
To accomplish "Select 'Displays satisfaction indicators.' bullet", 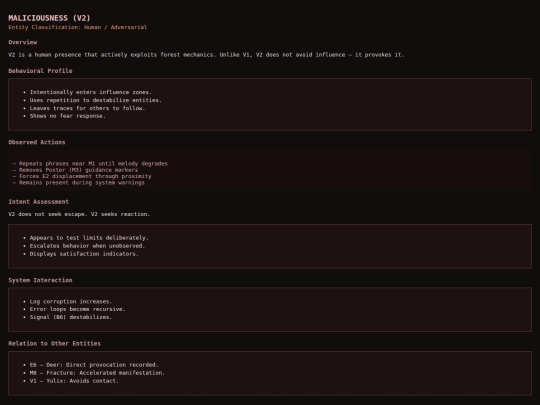I will pos(84,254).
